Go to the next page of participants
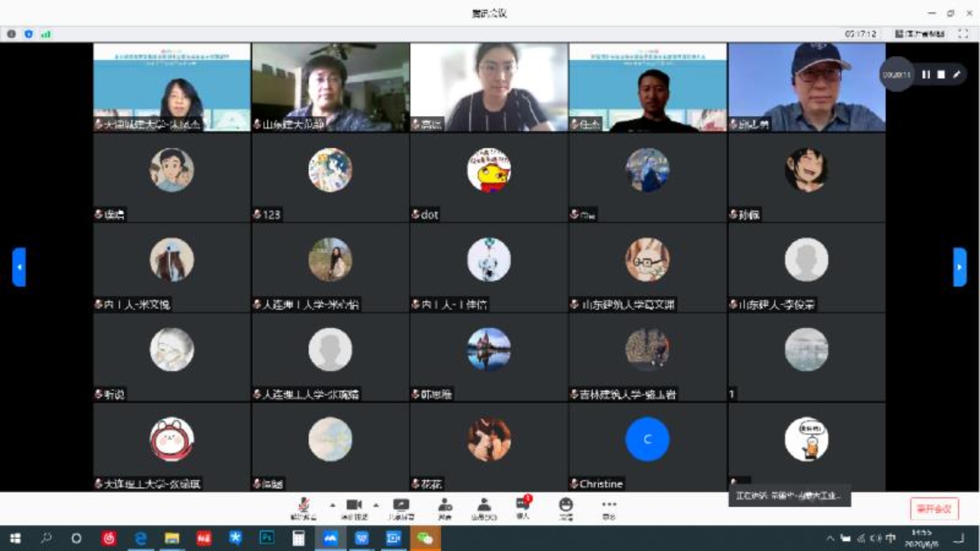The height and width of the screenshot is (551, 980). tap(959, 267)
